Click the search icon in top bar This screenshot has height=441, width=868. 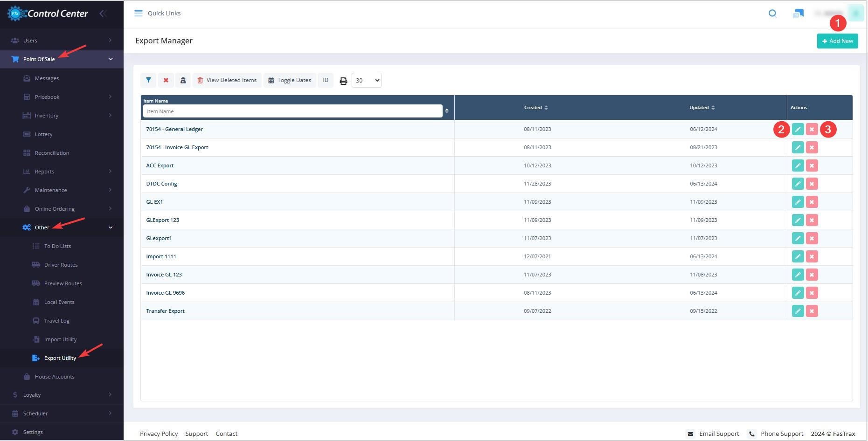pos(772,14)
